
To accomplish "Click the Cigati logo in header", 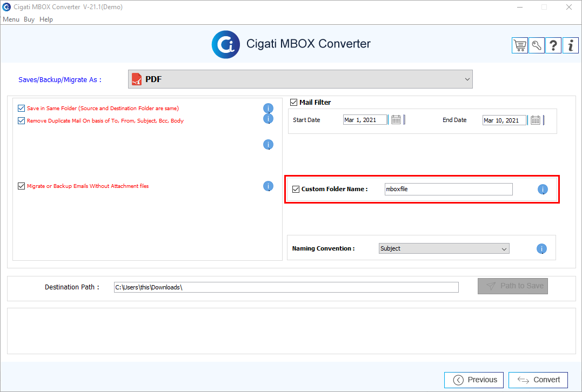I will [226, 44].
